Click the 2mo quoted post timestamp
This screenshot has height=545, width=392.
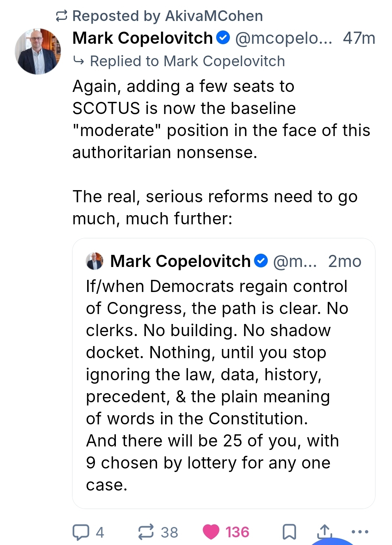click(345, 261)
